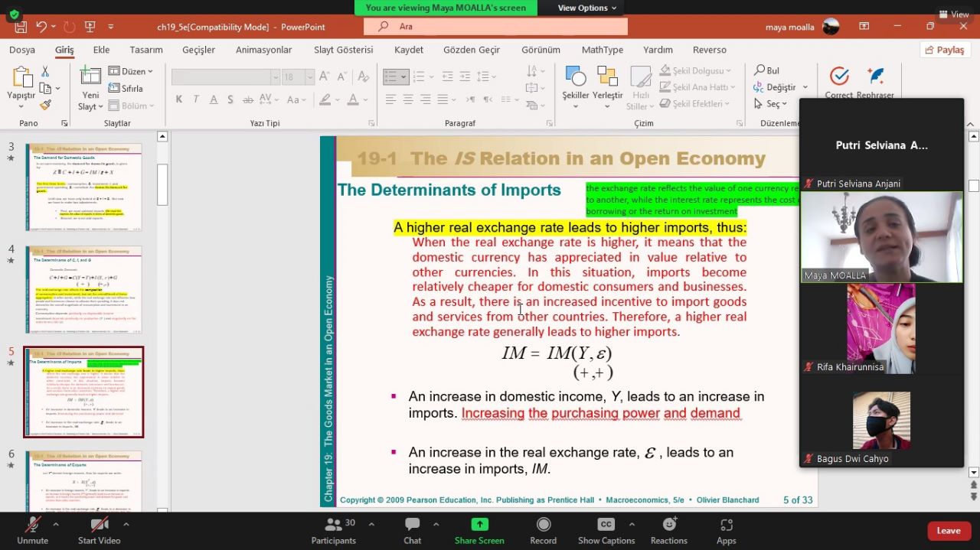This screenshot has height=550, width=980.
Task: Align text left in paragraph group
Action: pyautogui.click(x=390, y=99)
